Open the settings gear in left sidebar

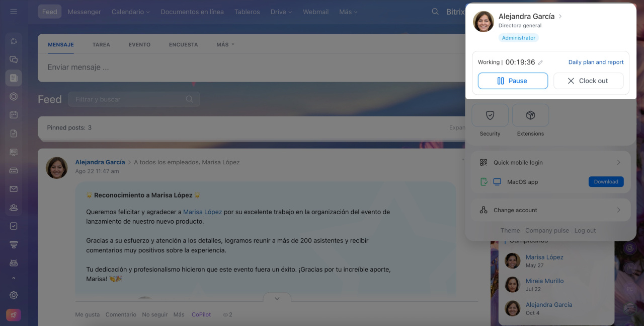click(x=14, y=295)
